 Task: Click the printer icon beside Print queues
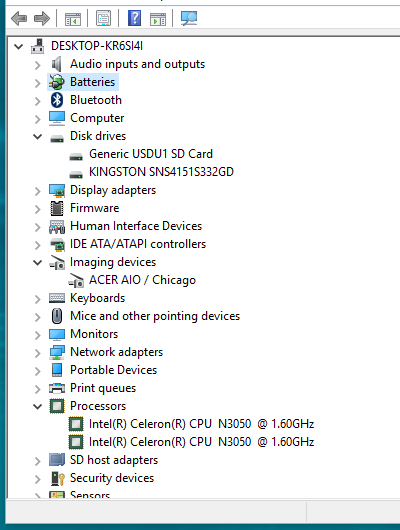click(x=57, y=388)
